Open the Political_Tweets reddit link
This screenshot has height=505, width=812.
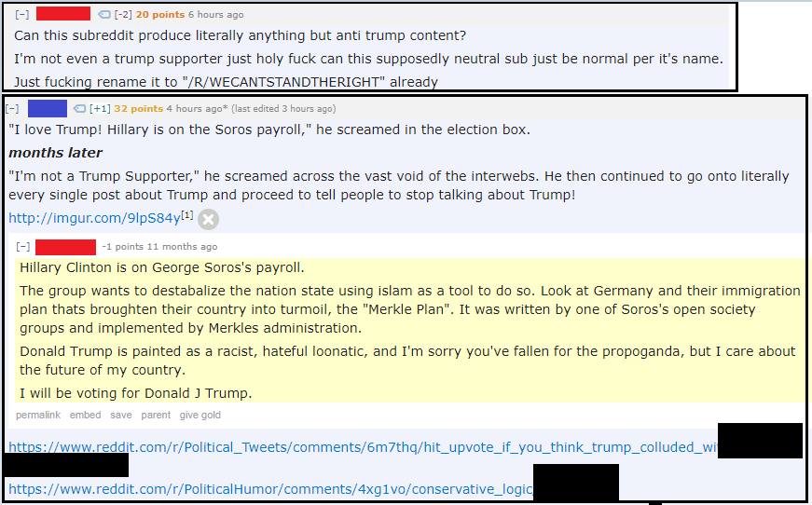(363, 447)
